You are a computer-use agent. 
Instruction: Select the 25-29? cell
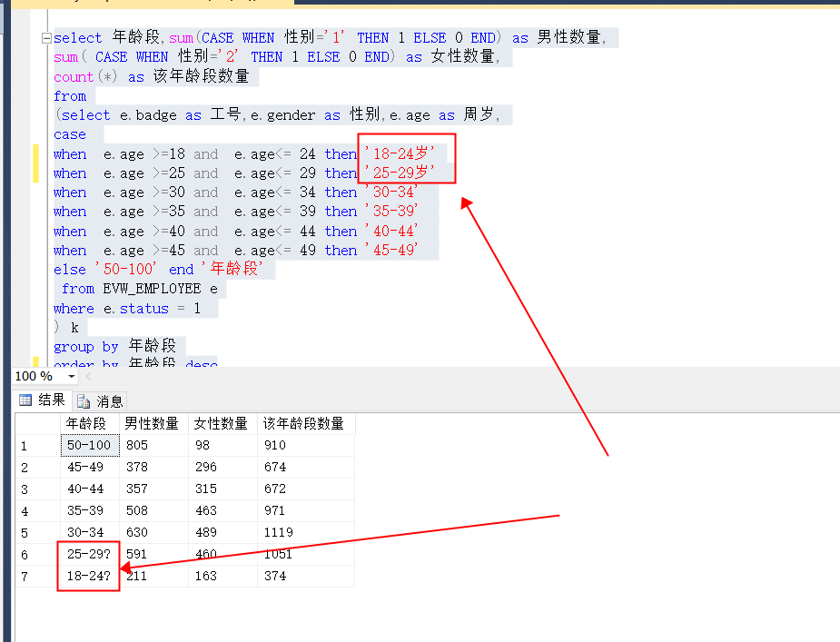pos(90,554)
